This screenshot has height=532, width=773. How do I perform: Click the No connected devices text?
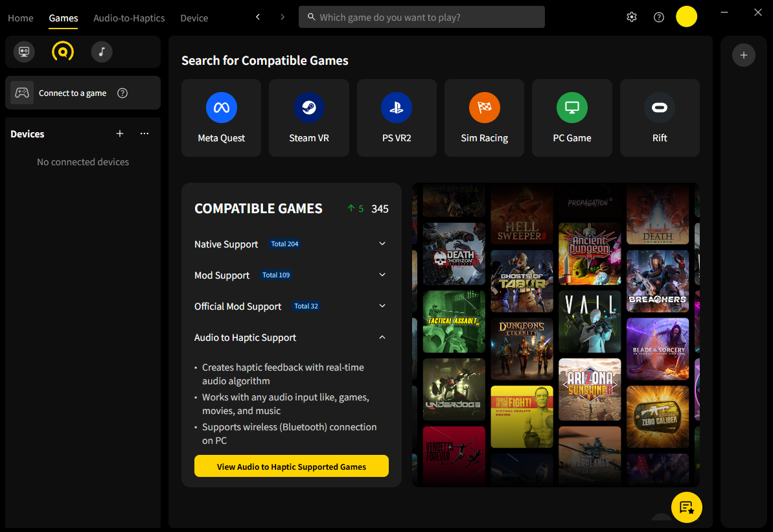tap(83, 162)
